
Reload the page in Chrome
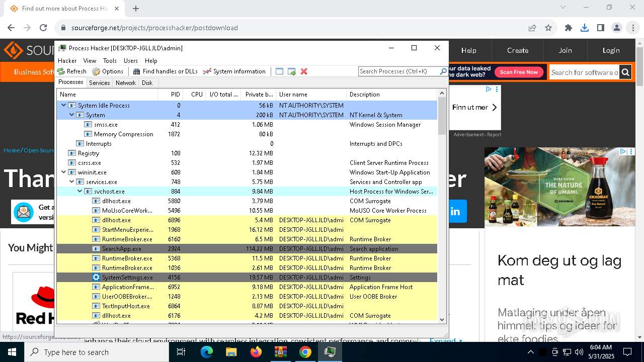click(43, 28)
